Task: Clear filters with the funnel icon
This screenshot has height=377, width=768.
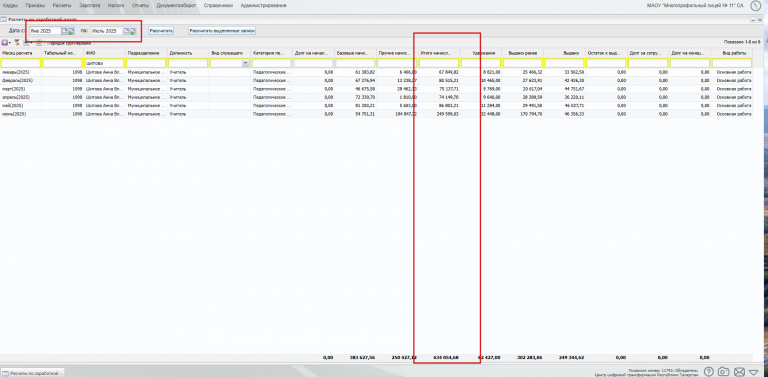Action: [x=17, y=43]
